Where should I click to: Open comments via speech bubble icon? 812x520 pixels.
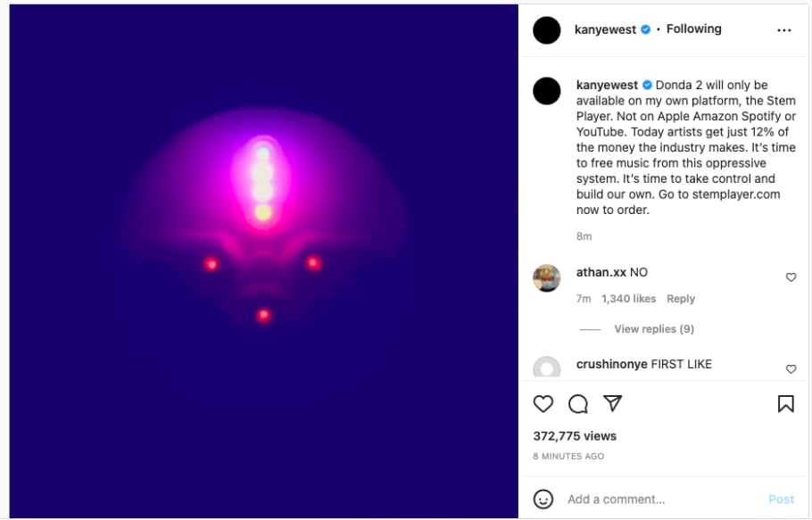click(578, 404)
